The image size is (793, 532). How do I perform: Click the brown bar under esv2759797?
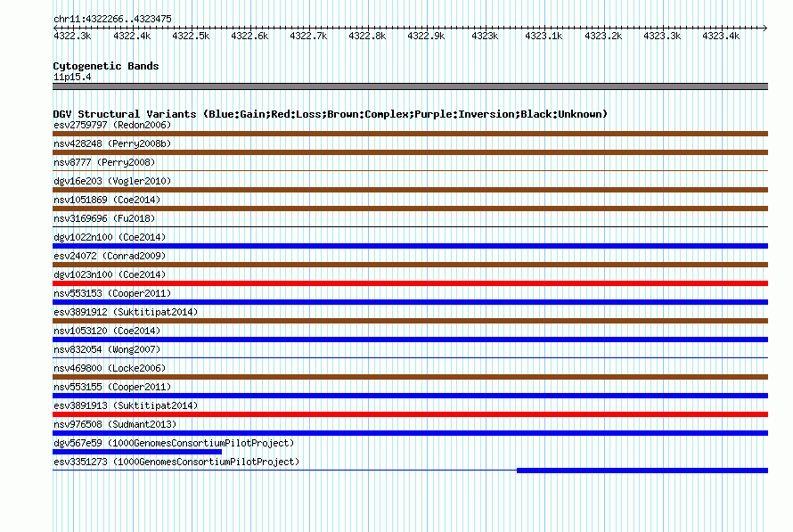point(410,134)
